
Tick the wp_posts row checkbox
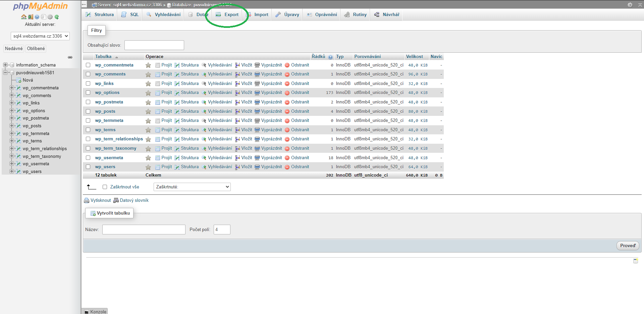pos(88,111)
